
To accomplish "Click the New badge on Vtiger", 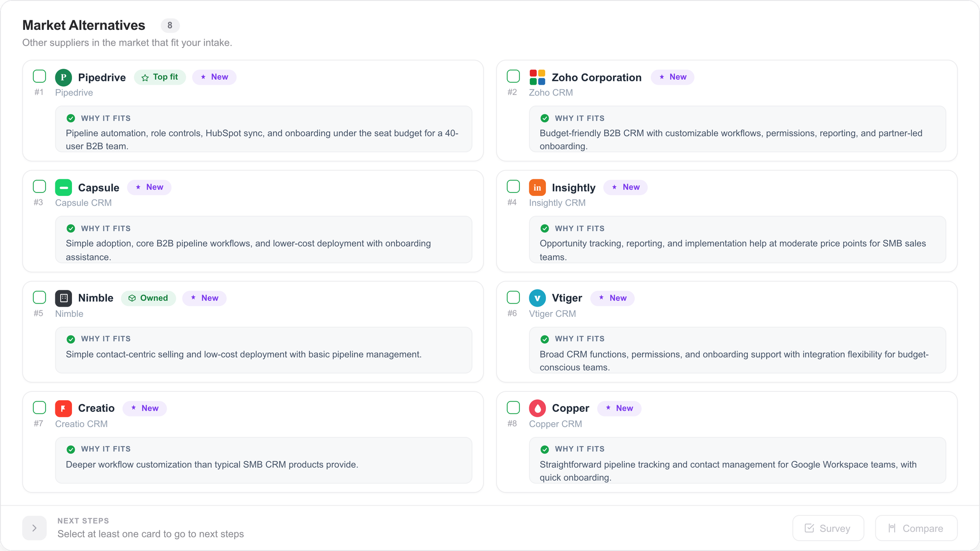I will (x=612, y=298).
